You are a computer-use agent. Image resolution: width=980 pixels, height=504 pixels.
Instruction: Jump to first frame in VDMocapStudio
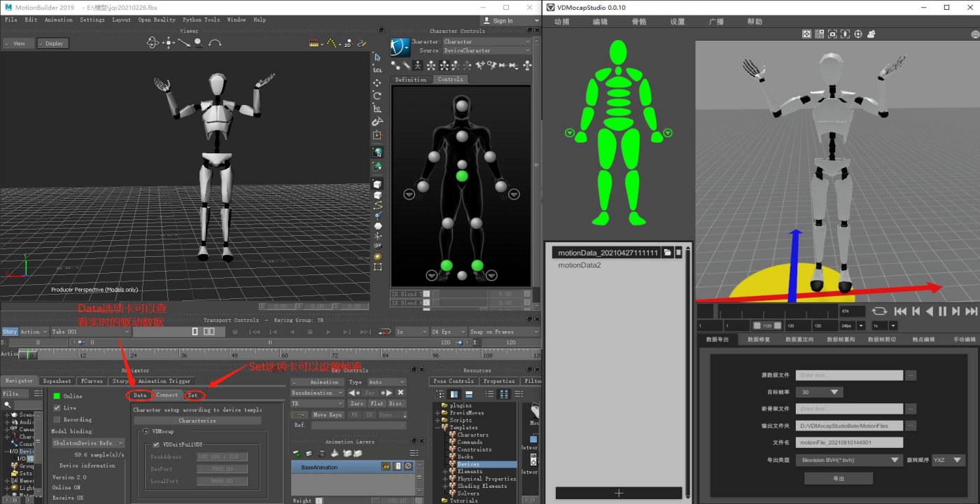901,311
